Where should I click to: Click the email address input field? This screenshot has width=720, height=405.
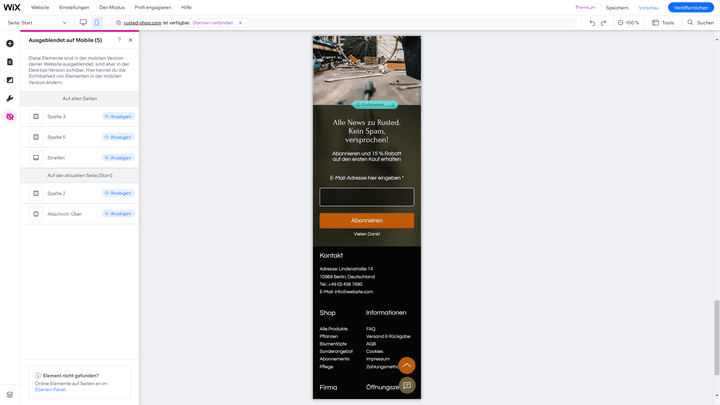[x=366, y=197]
